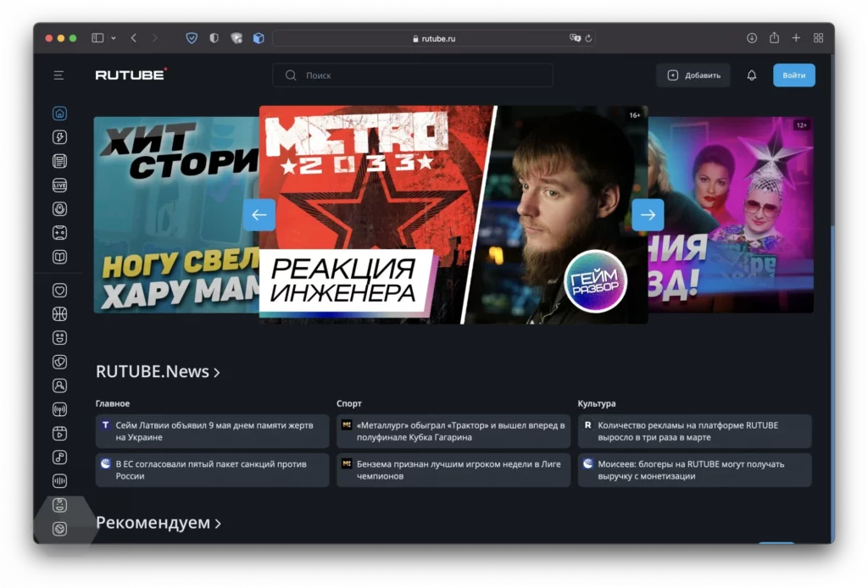Click the RUTUBE logo
868x588 pixels.
[x=131, y=75]
